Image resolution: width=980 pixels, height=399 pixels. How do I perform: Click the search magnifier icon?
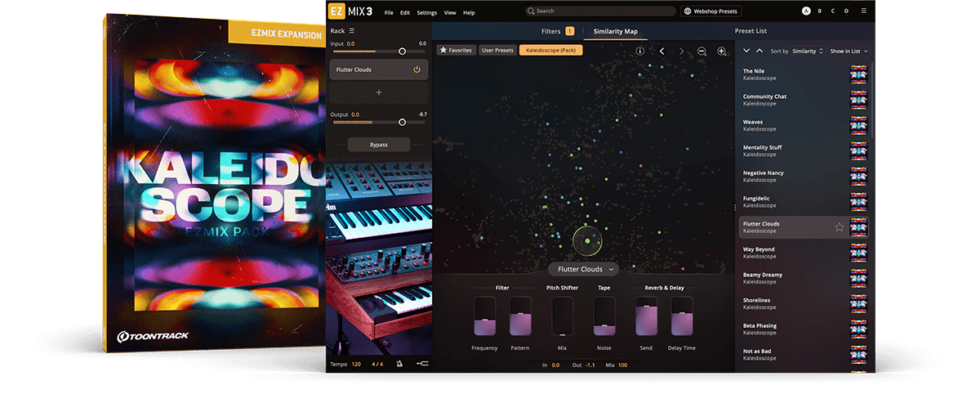tap(532, 11)
